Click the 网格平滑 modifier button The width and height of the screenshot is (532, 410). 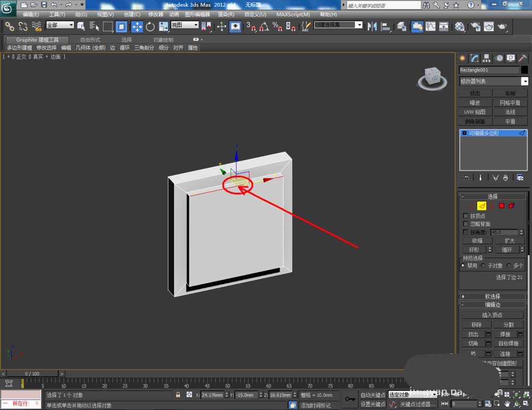pyautogui.click(x=510, y=103)
